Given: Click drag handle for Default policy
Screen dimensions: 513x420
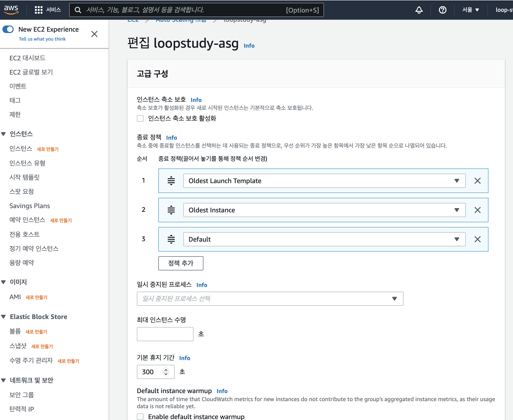Looking at the screenshot, I should 171,239.
